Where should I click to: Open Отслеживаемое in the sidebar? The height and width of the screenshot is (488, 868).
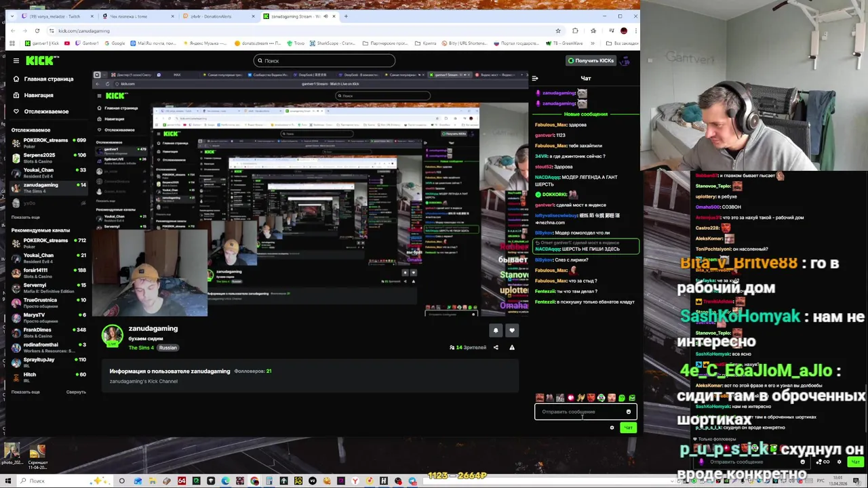[x=41, y=111]
